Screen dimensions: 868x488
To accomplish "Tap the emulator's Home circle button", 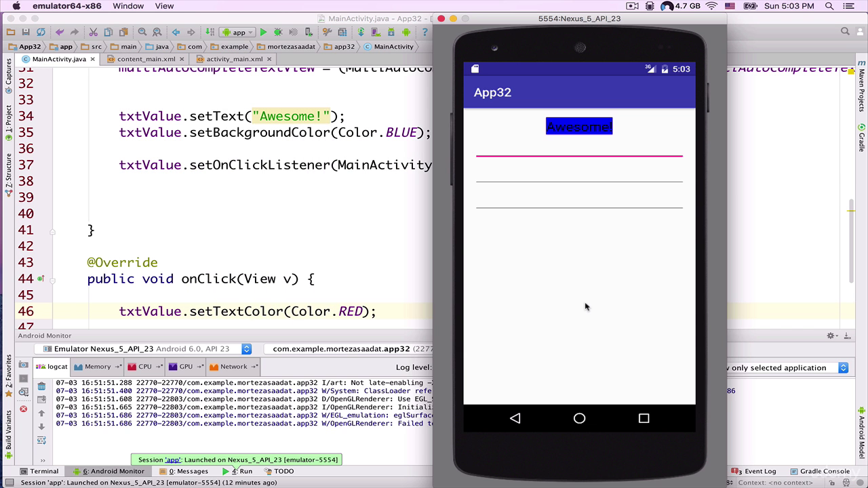I will tap(579, 418).
